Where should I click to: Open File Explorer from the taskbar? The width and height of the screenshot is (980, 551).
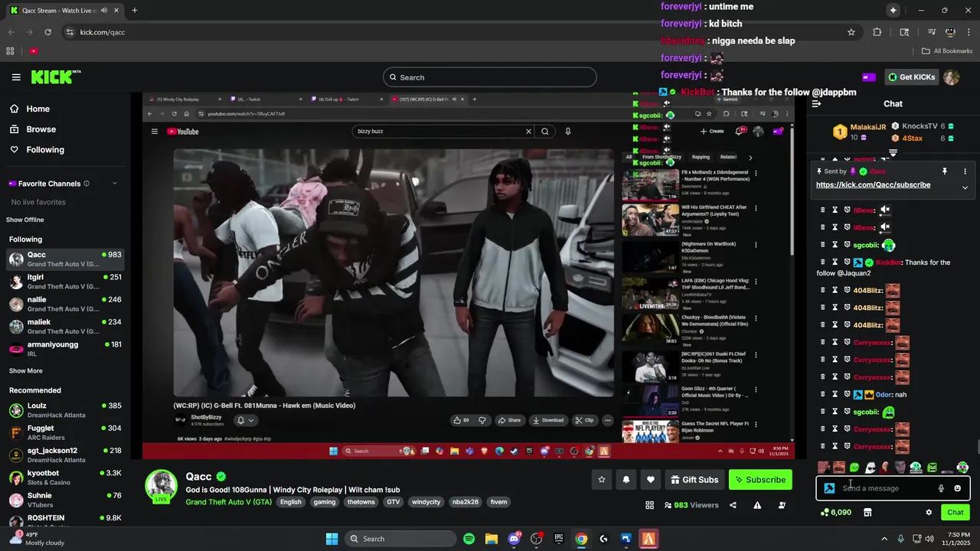[491, 539]
